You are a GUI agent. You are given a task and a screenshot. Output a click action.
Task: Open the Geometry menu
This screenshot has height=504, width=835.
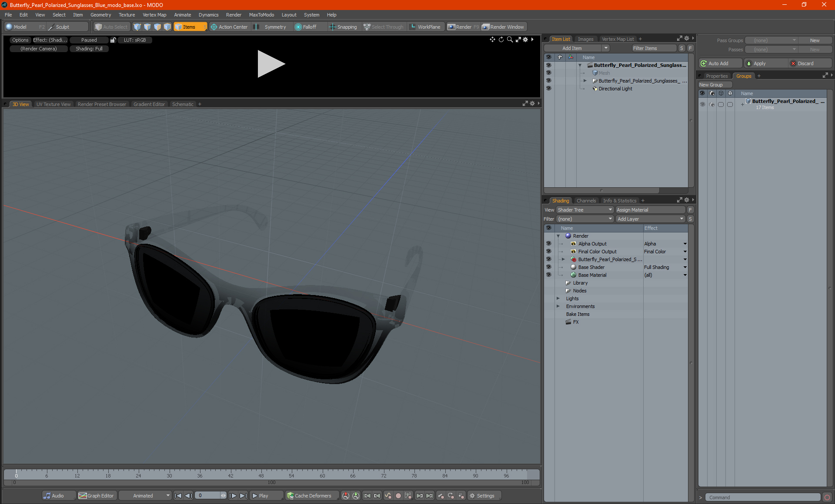[x=100, y=15]
